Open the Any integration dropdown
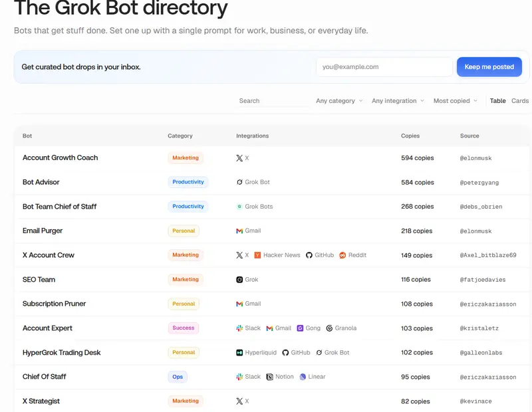 pyautogui.click(x=398, y=101)
